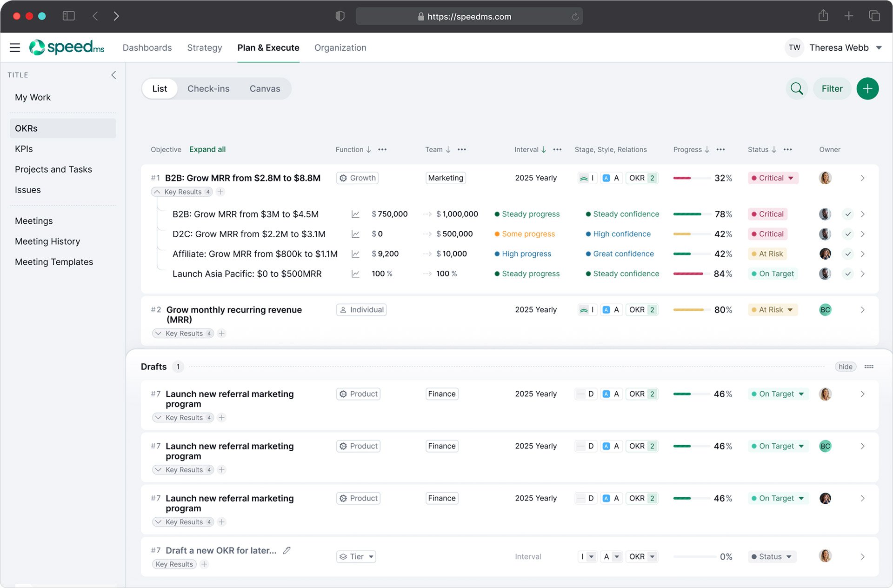
Task: Open Critical status dropdown on objective #1
Action: click(773, 178)
